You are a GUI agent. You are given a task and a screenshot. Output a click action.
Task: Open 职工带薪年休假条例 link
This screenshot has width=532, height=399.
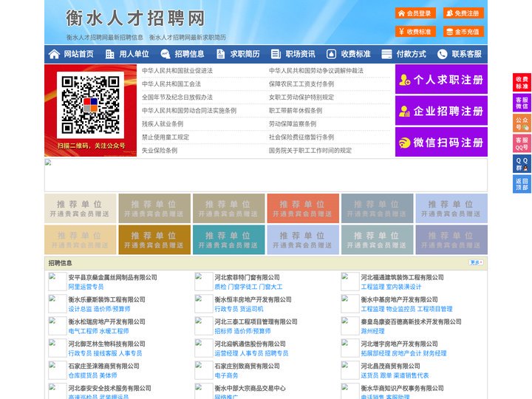[296, 111]
